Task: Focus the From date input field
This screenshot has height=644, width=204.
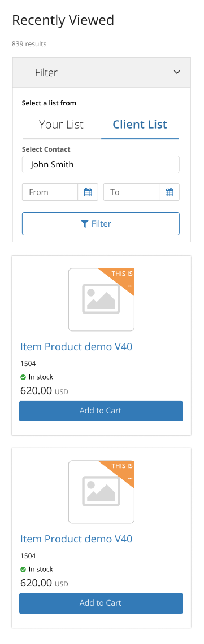Action: (50, 192)
